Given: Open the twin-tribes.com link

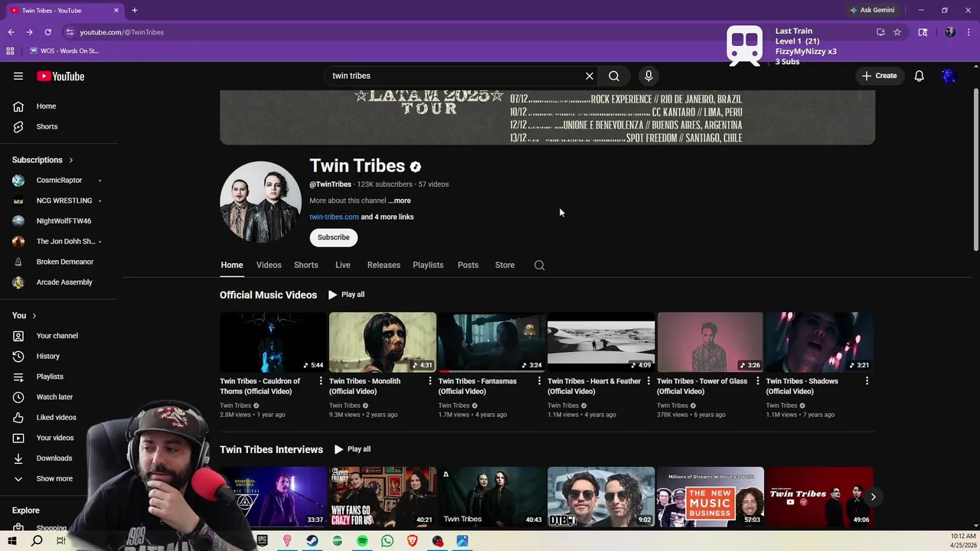Looking at the screenshot, I should [x=334, y=217].
